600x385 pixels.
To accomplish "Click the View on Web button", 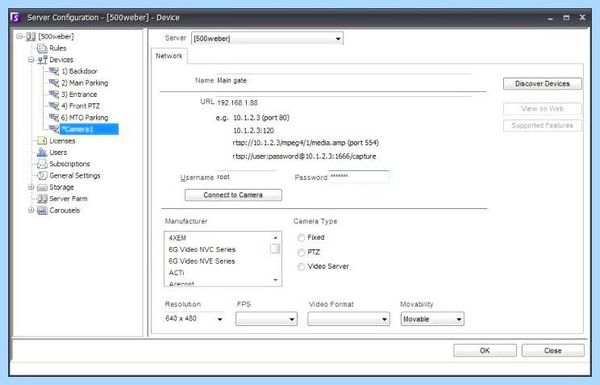I will tap(542, 109).
